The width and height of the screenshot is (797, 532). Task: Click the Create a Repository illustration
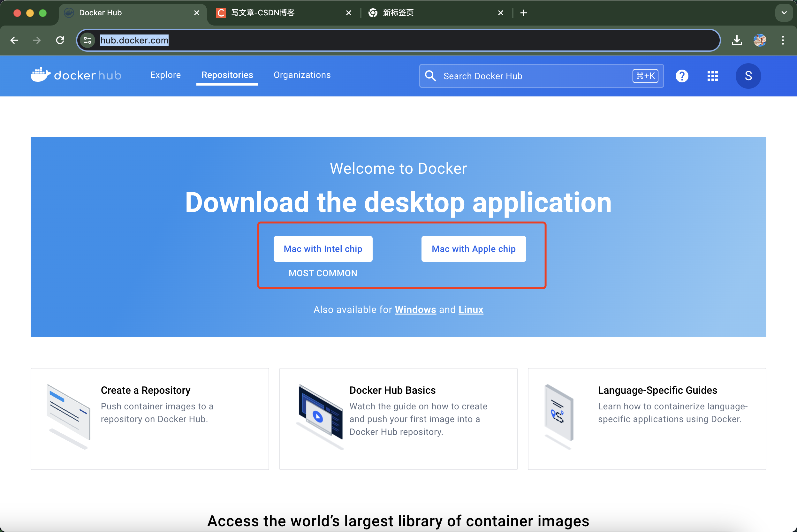(x=69, y=417)
